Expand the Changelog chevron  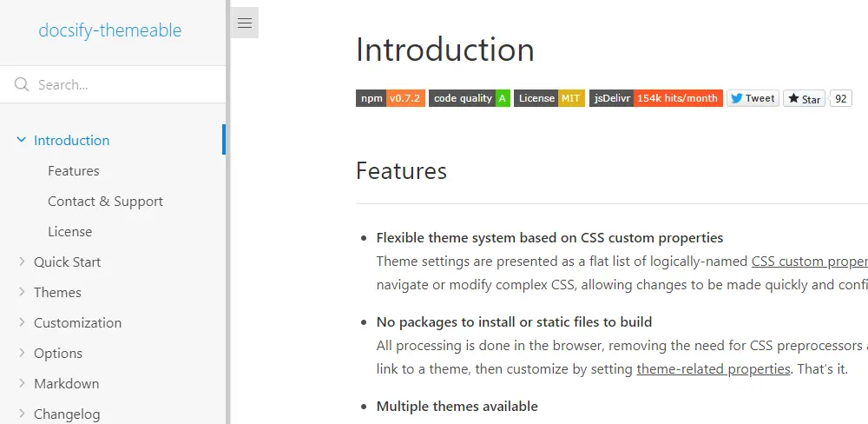point(22,414)
